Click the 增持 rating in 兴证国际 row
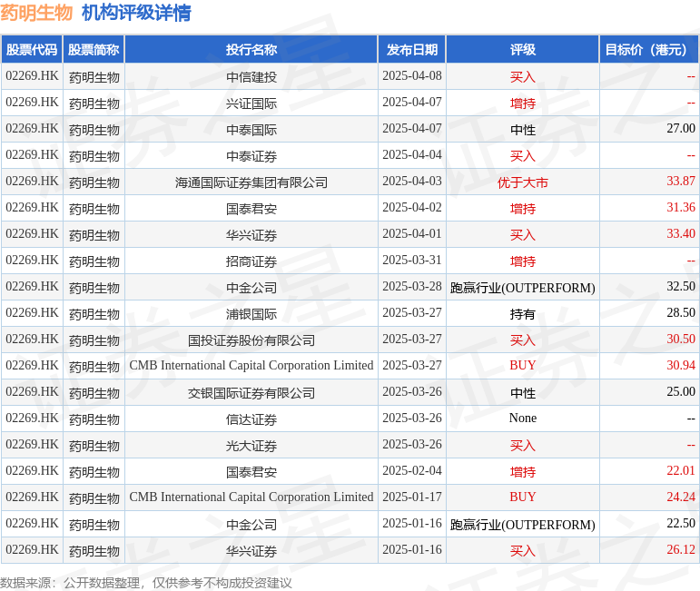 coord(523,103)
